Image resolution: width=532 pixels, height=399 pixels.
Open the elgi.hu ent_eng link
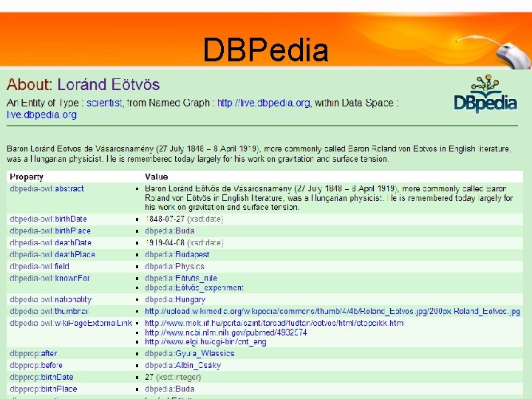(205, 341)
